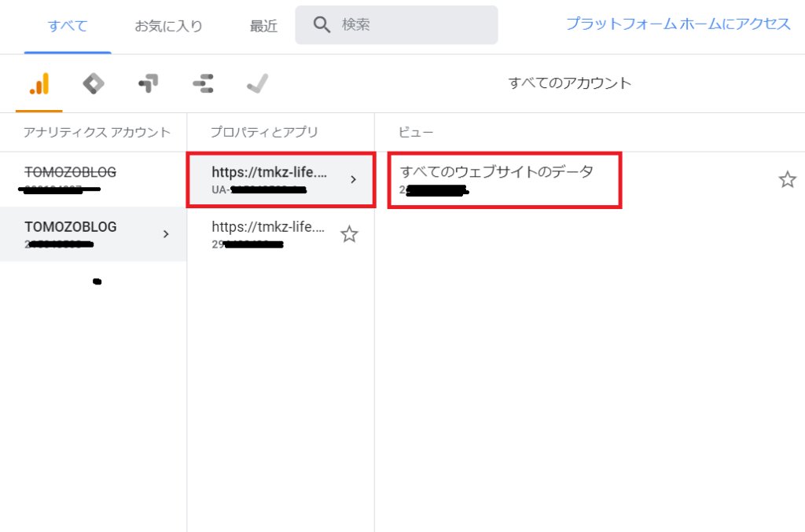Screen dimensions: 805x532
Task: Select the strikethrough TOMOZOBLOG account
Action: click(x=93, y=179)
